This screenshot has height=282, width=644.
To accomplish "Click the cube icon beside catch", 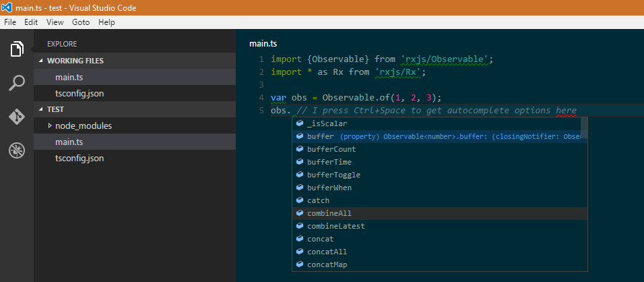I will coord(300,200).
